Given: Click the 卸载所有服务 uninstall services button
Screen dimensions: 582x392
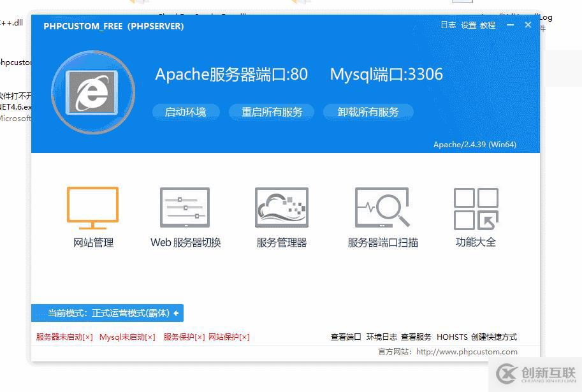Looking at the screenshot, I should (x=368, y=112).
